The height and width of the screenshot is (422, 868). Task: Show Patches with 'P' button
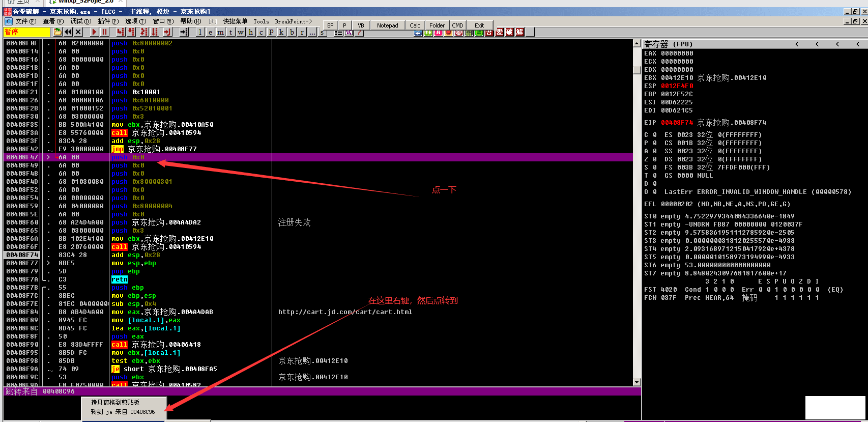(271, 32)
